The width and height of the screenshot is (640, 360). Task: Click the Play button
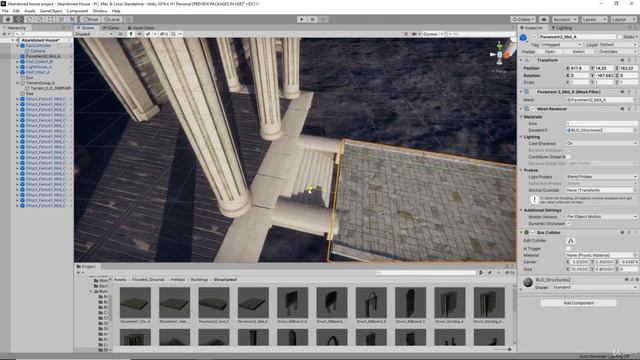coord(302,19)
